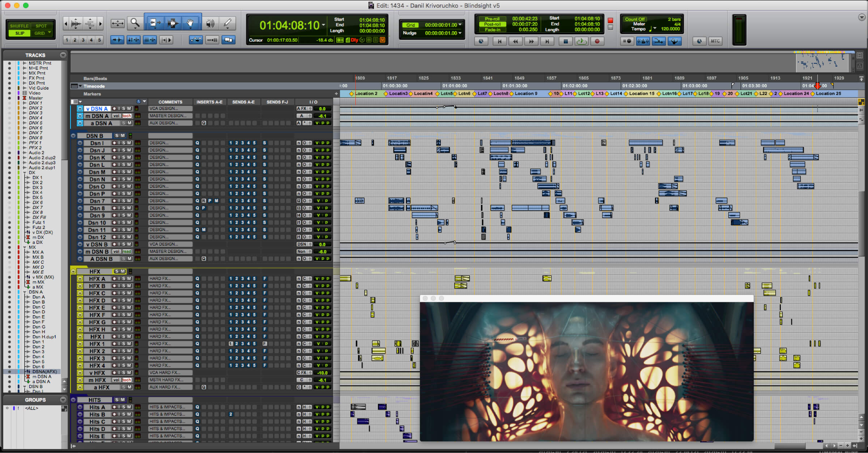Click the MTC generate button

point(715,41)
